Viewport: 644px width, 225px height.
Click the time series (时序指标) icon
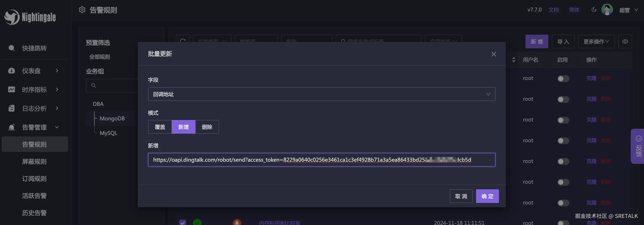[12, 89]
